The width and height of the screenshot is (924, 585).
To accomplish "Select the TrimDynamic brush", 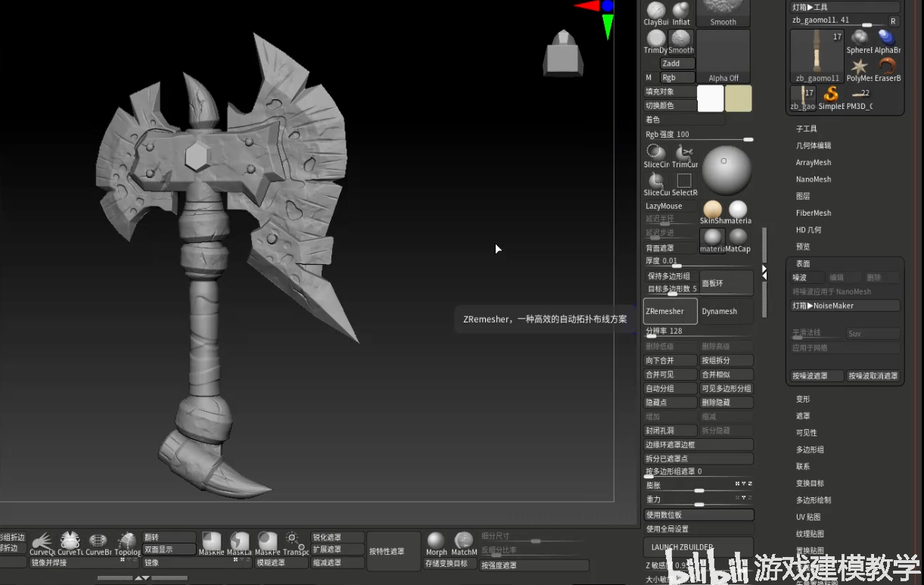I will click(x=656, y=42).
